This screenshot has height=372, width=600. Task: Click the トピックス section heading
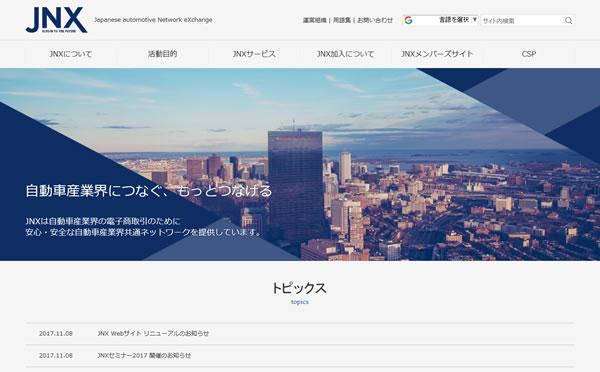(299, 288)
